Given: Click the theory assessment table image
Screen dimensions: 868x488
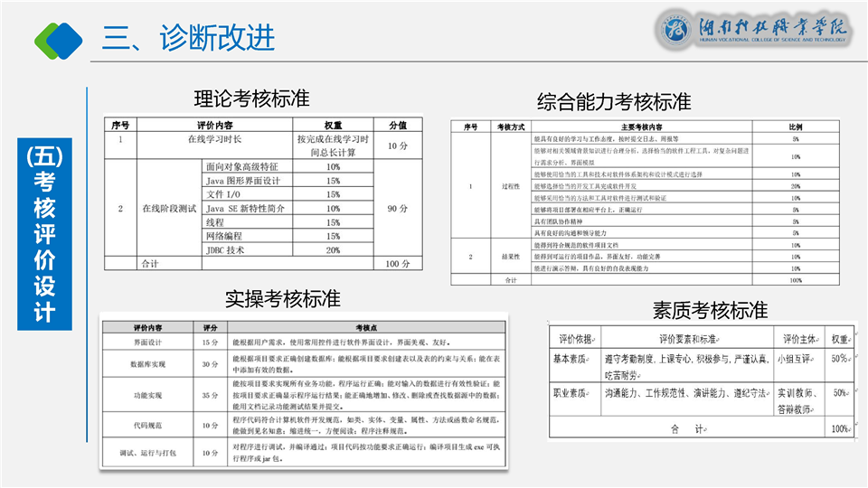Looking at the screenshot, I should click(x=262, y=194).
